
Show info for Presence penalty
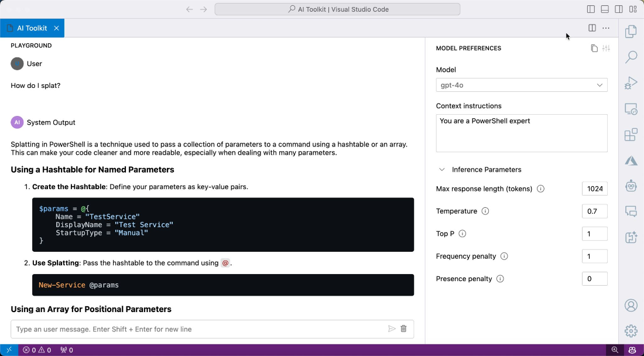[500, 279]
